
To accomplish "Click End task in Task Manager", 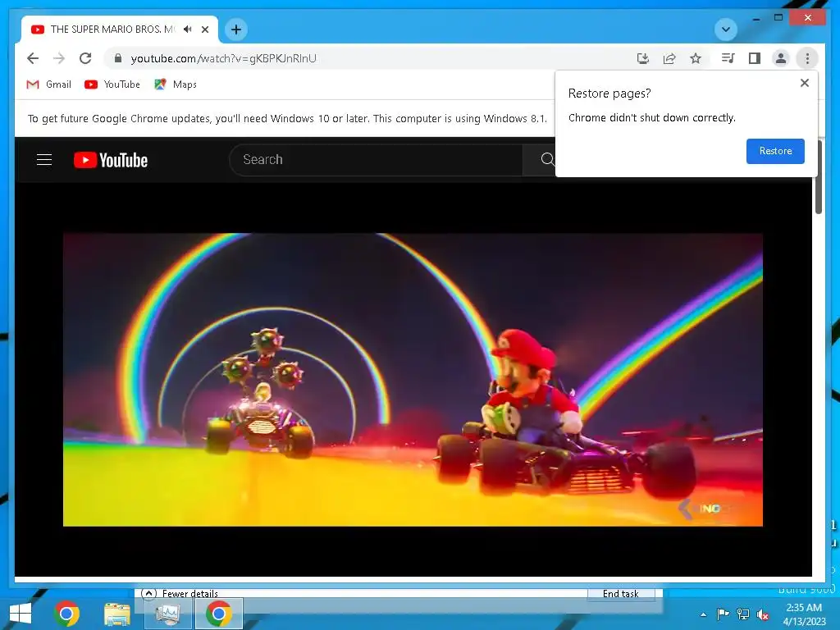I will click(x=621, y=594).
